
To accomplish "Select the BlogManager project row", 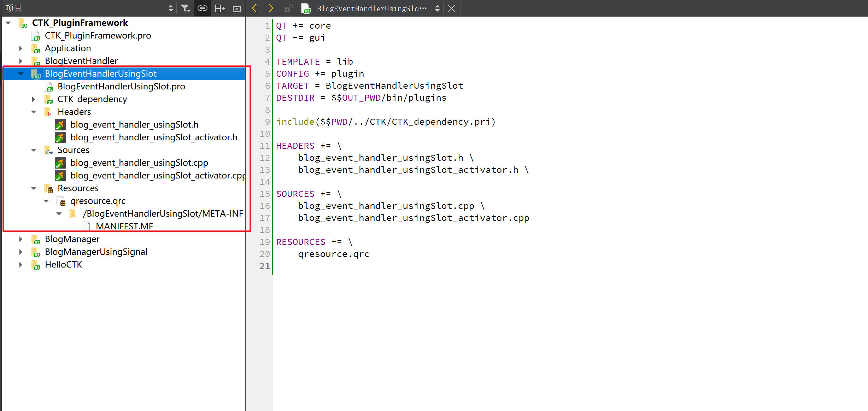I will 123,239.
